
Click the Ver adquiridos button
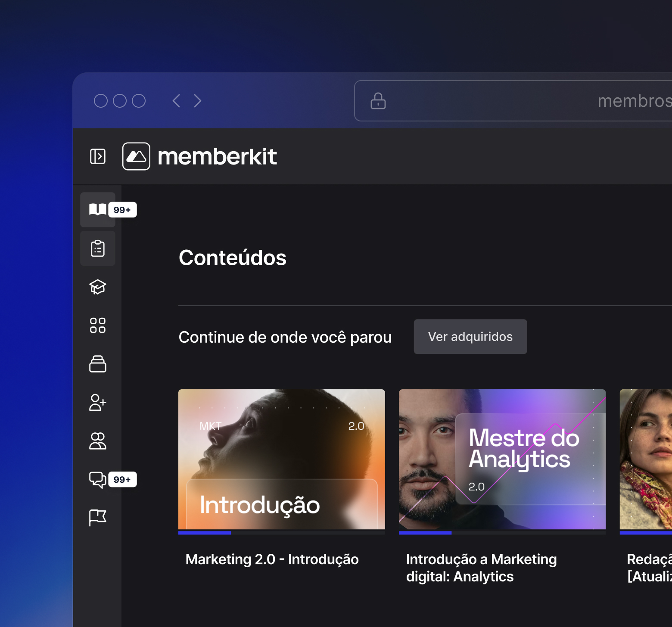point(470,337)
